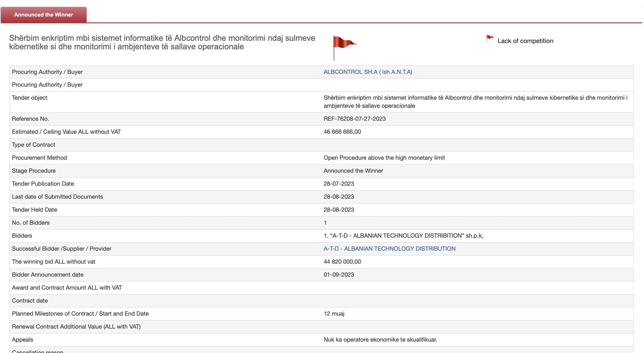Open ALBCONTROL SH.A buyer link
The height and width of the screenshot is (353, 644).
[367, 72]
